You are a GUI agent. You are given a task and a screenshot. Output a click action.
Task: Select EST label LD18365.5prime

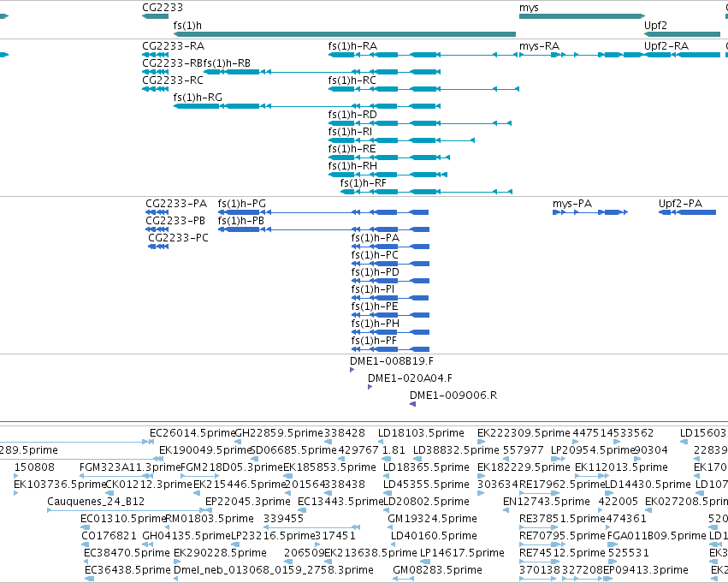(x=426, y=467)
